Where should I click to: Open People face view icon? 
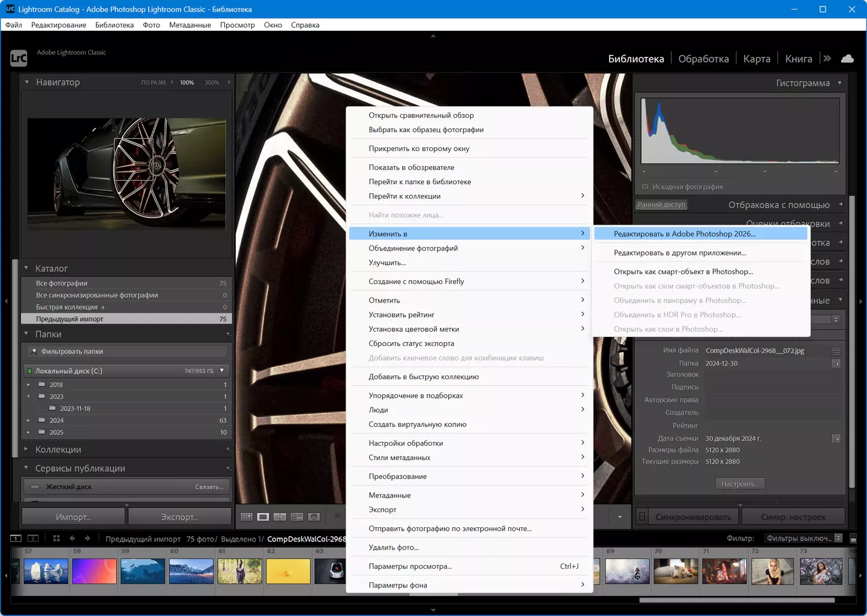[314, 517]
